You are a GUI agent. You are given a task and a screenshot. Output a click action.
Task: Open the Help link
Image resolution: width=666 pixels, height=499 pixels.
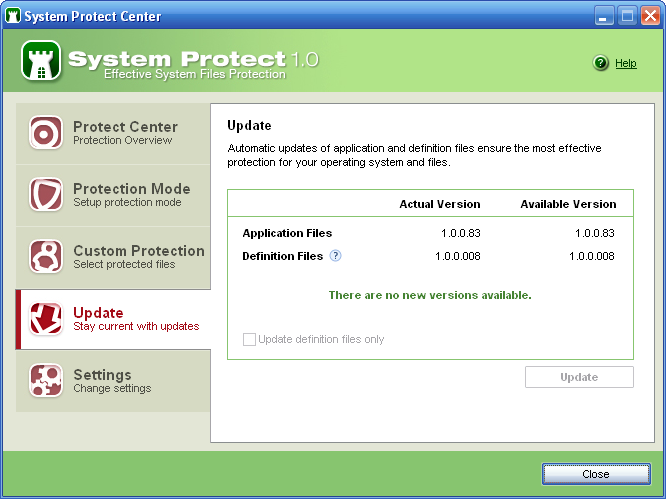pos(626,63)
